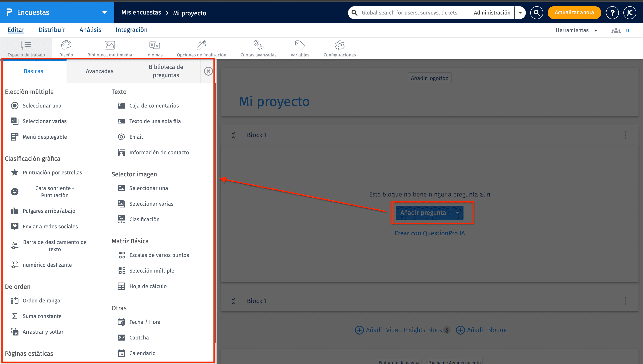Open Configuraciones gear icon

pyautogui.click(x=340, y=45)
